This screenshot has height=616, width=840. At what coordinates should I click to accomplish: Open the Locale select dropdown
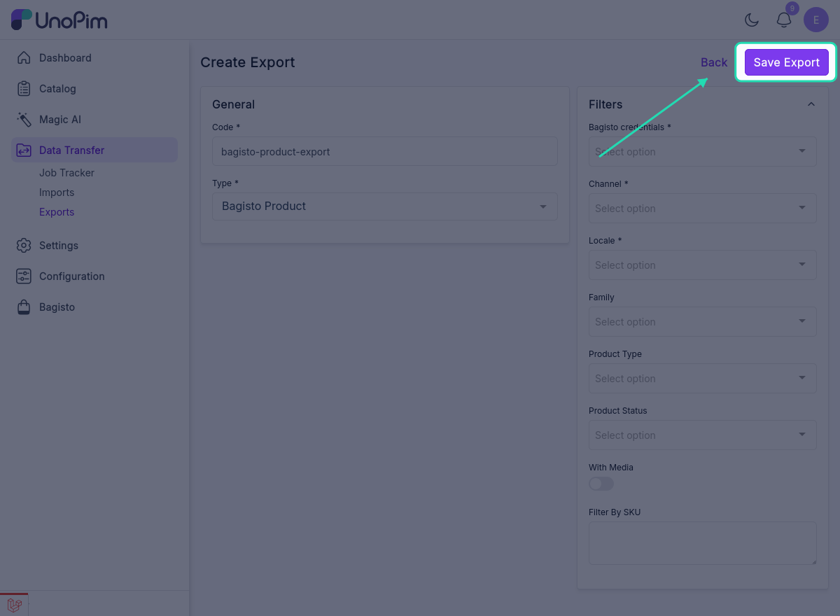pyautogui.click(x=703, y=265)
